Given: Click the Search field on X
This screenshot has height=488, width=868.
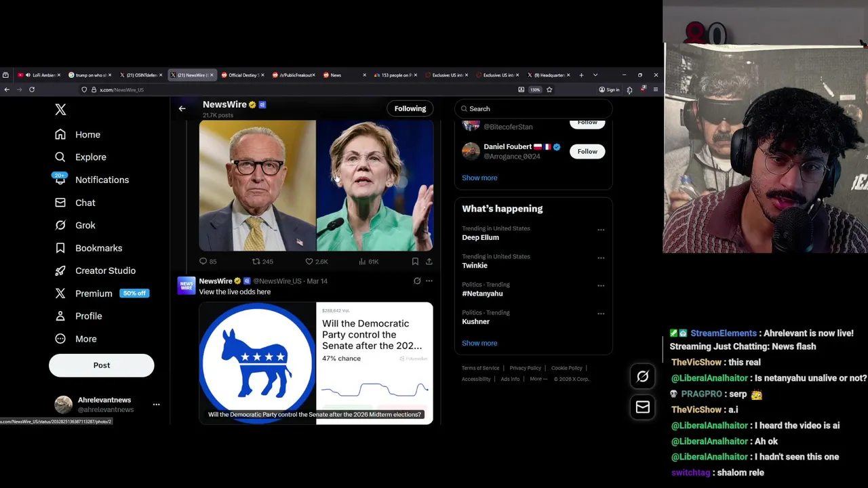Looking at the screenshot, I should (x=534, y=108).
